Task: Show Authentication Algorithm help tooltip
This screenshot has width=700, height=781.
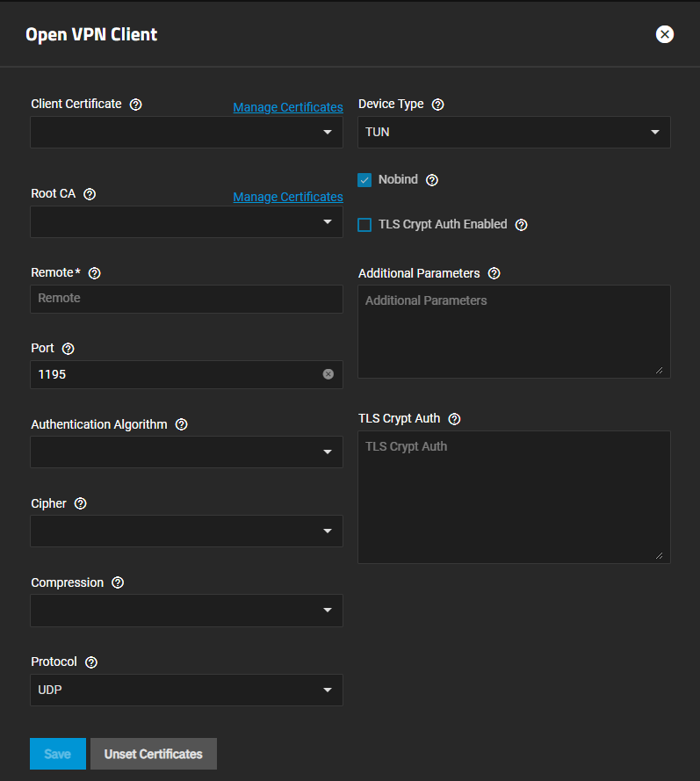Action: 181,424
